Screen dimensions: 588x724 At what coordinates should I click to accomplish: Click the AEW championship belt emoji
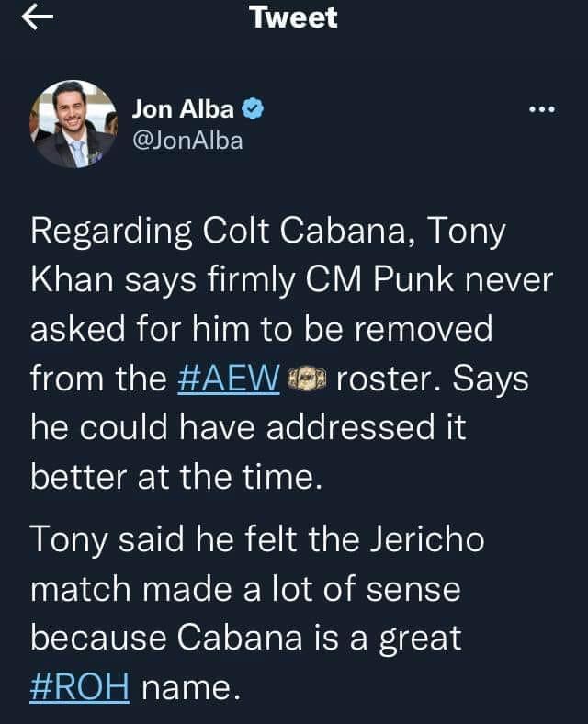(309, 379)
